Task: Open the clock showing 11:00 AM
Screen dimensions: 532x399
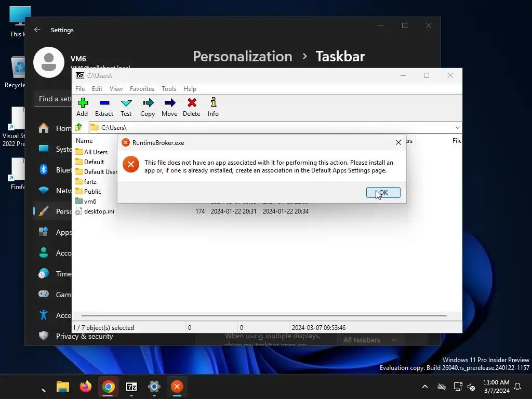Action: point(496,387)
